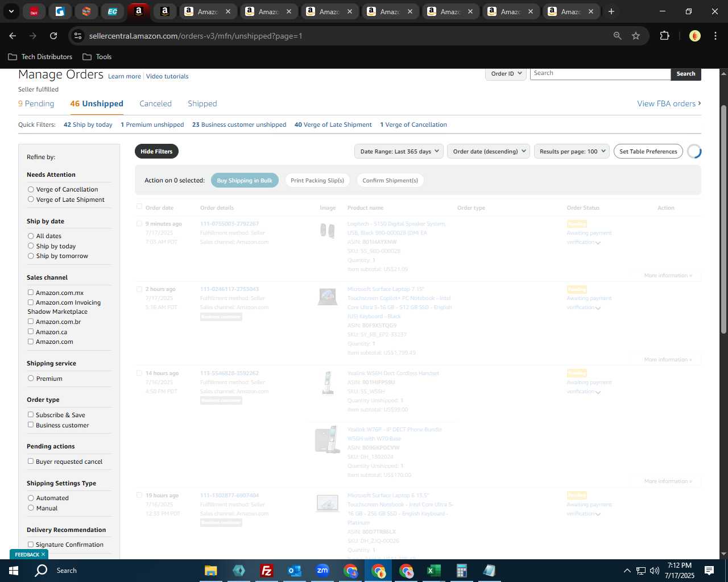This screenshot has height=582, width=728.
Task: Open File Explorer from the taskbar
Action: click(x=211, y=571)
